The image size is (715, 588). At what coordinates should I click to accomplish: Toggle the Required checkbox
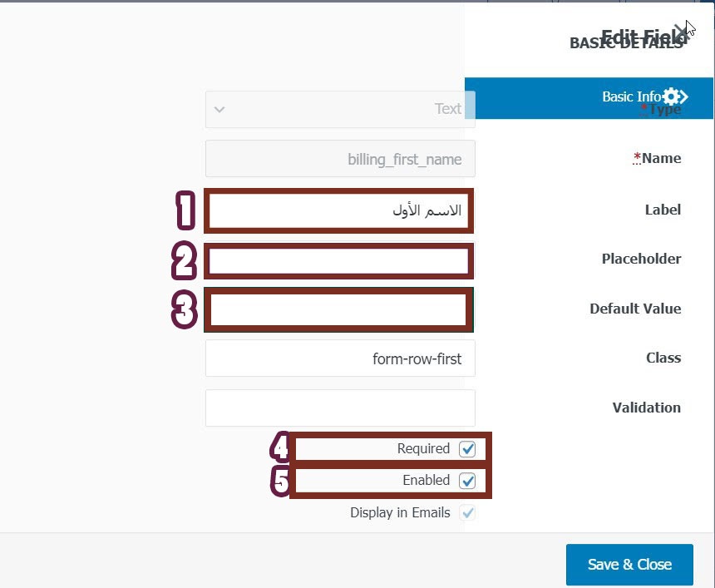pos(467,449)
